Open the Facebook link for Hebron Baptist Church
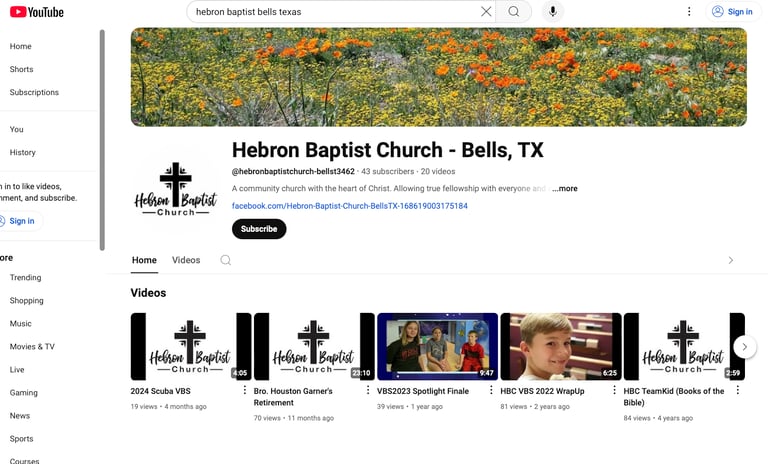The image size is (768, 464). click(x=350, y=206)
